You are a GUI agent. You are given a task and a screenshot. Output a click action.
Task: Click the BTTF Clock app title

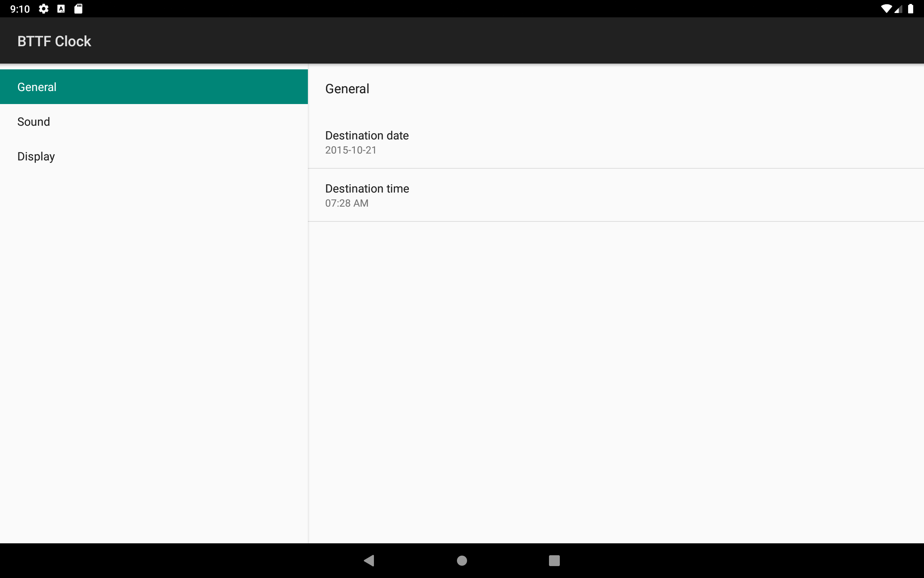(54, 41)
